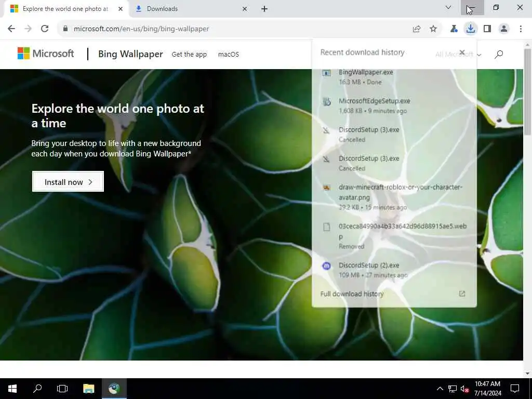
Task: Go back using the browser back arrow
Action: (x=11, y=29)
